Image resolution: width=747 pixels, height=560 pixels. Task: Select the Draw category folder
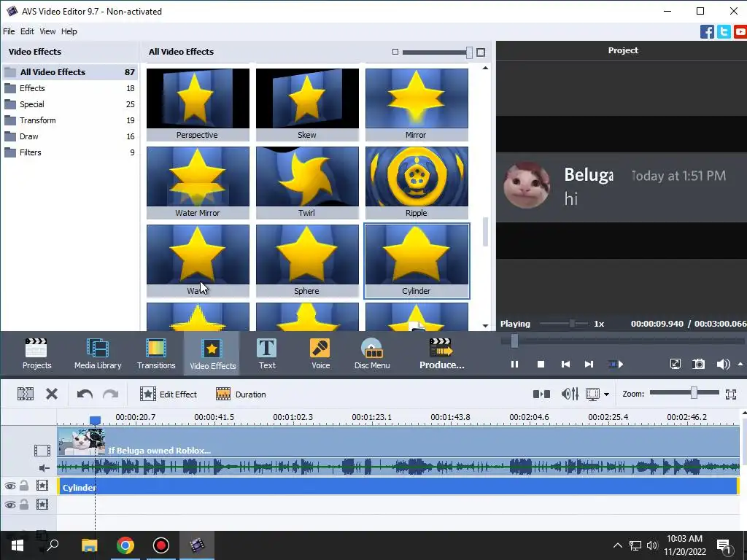point(70,136)
